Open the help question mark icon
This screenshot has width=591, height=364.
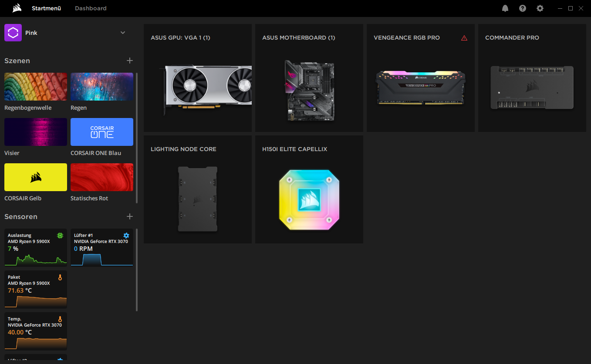pyautogui.click(x=523, y=8)
